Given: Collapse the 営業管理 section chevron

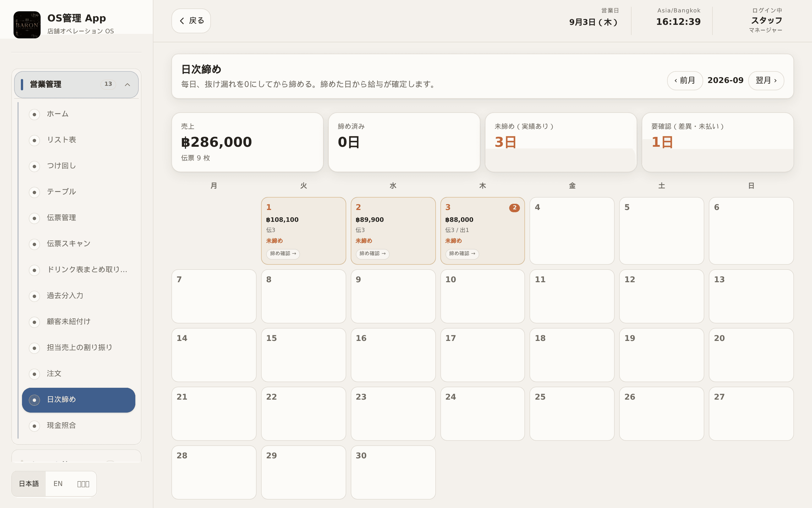Looking at the screenshot, I should (x=127, y=85).
